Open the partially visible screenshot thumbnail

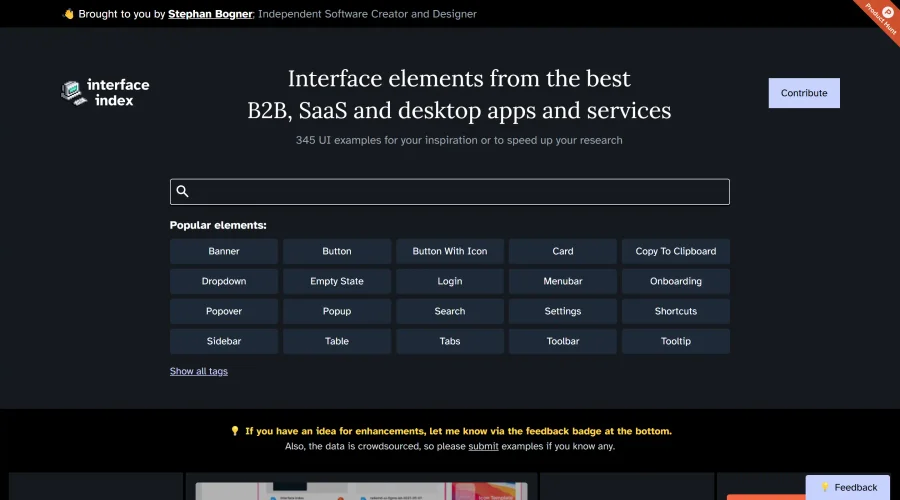(362, 491)
